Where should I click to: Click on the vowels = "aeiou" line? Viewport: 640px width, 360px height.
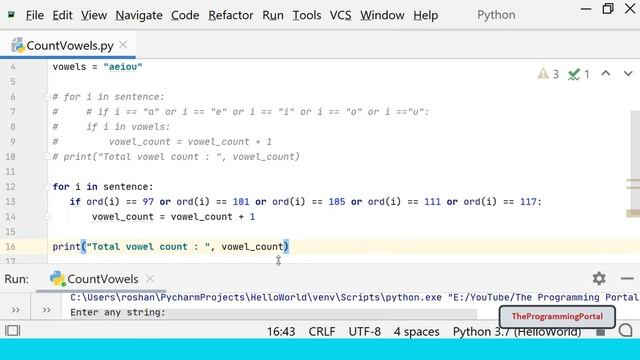tap(97, 67)
